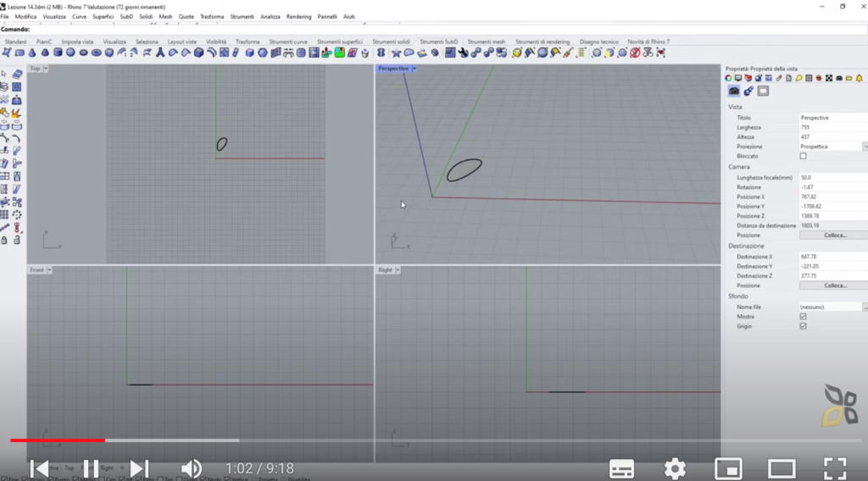Toggle video subtitles button

tap(621, 469)
